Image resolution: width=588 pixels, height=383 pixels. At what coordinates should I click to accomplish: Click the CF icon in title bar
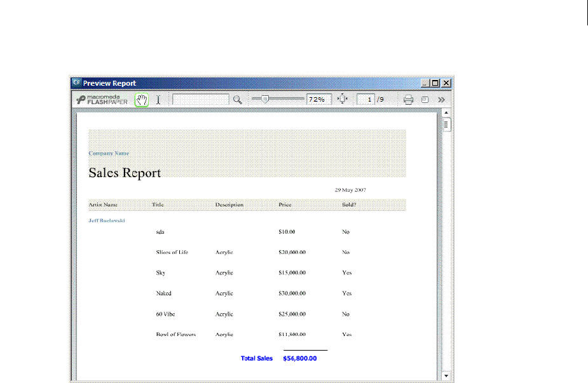click(76, 83)
